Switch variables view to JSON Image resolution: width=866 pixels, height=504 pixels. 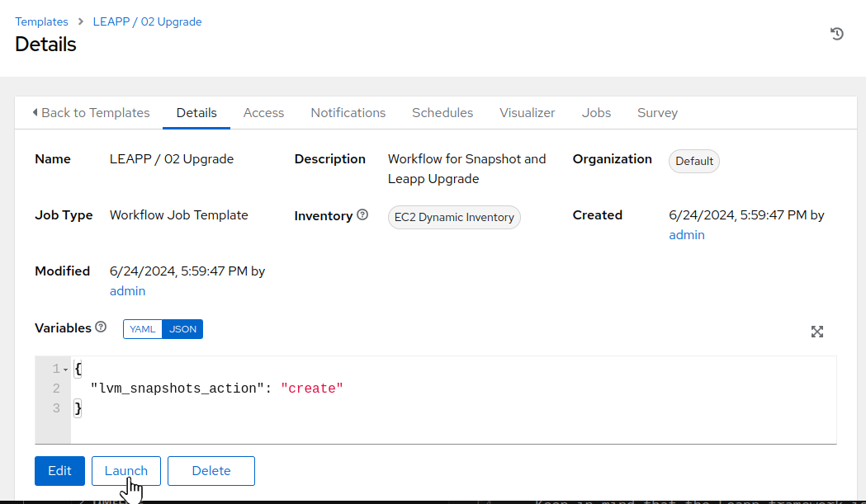pyautogui.click(x=182, y=329)
